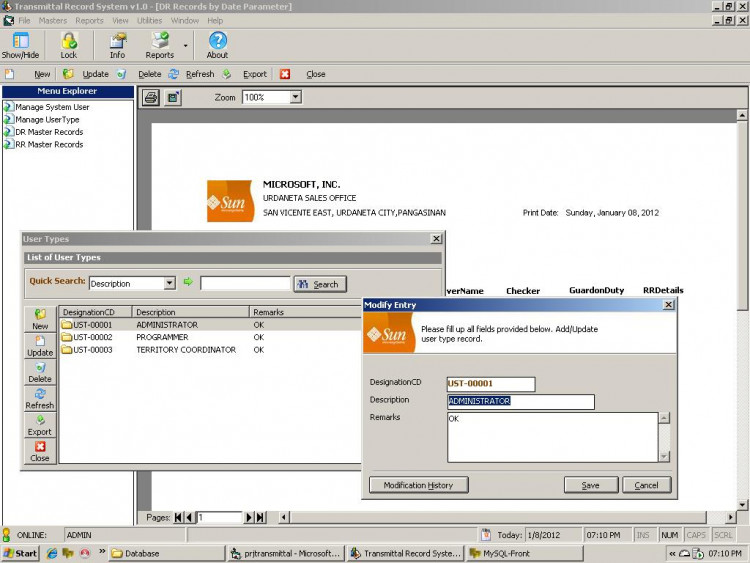
Task: Go to next report page
Action: [x=249, y=517]
